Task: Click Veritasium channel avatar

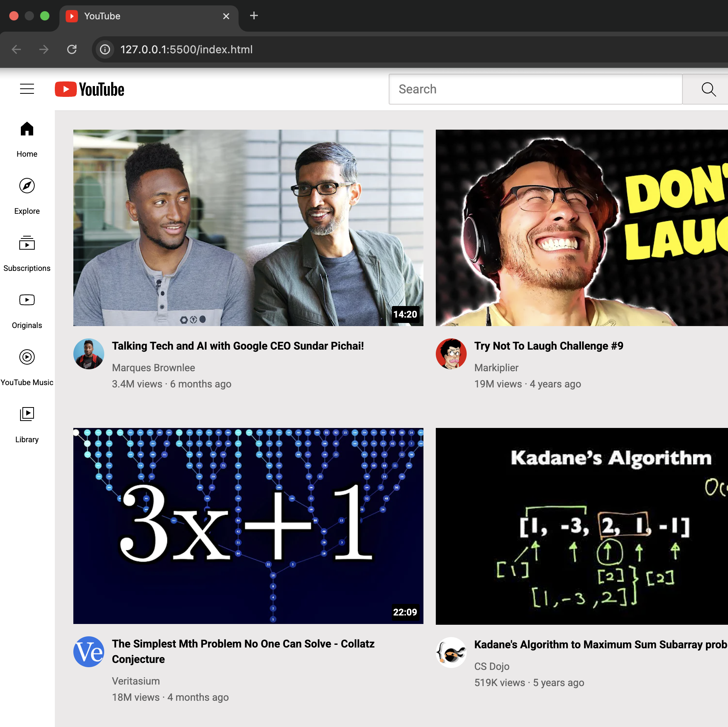Action: (x=89, y=652)
